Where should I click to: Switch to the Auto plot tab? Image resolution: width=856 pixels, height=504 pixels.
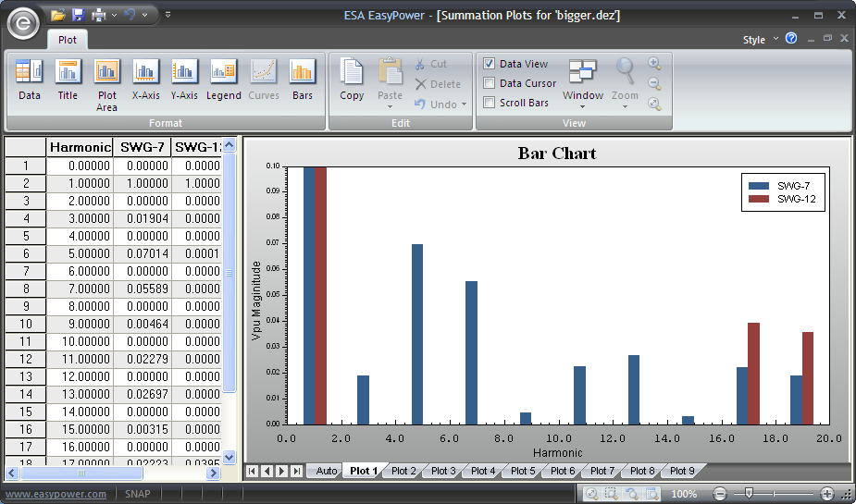327,471
